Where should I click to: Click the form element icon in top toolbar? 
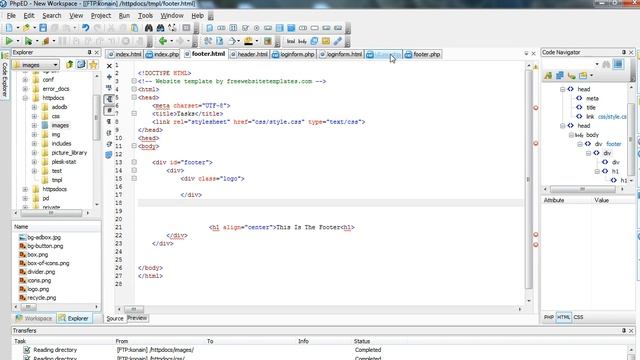(x=209, y=28)
